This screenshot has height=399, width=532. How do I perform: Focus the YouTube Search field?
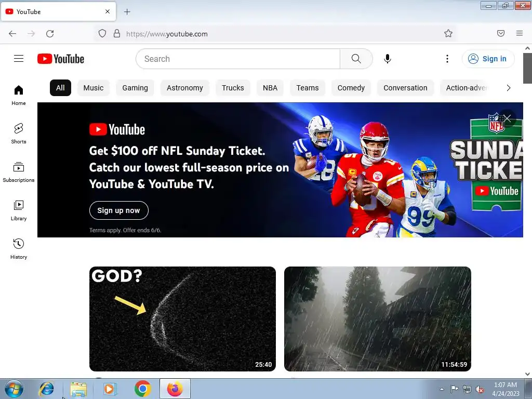click(x=238, y=59)
